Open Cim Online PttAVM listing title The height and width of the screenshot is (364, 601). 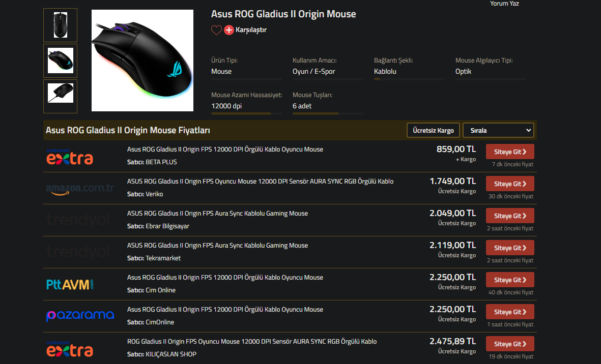[x=225, y=278]
